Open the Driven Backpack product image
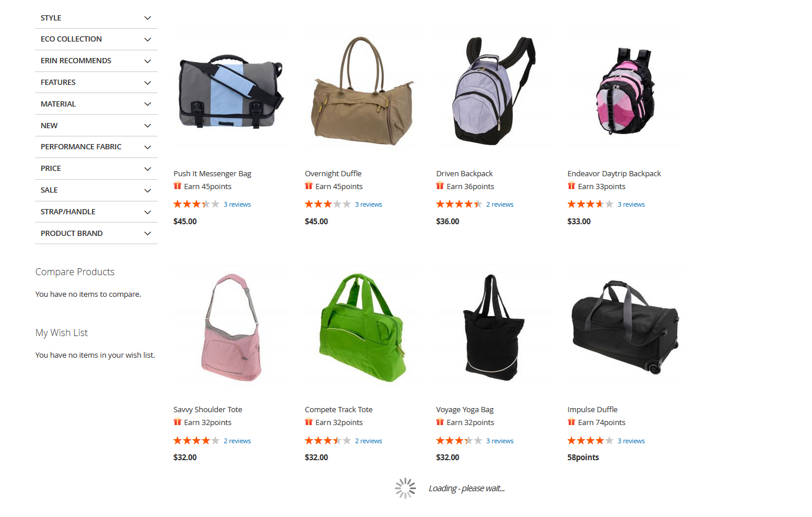The width and height of the screenshot is (812, 517). pos(493,91)
